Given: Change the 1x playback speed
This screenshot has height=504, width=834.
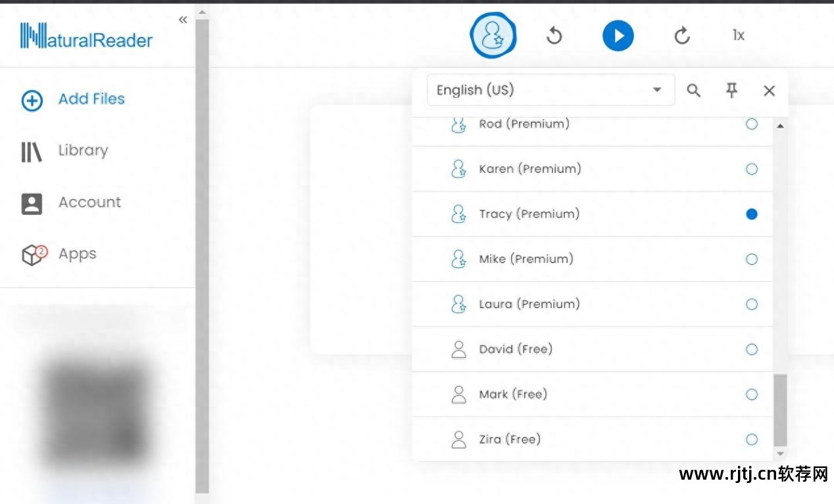Looking at the screenshot, I should (x=738, y=35).
